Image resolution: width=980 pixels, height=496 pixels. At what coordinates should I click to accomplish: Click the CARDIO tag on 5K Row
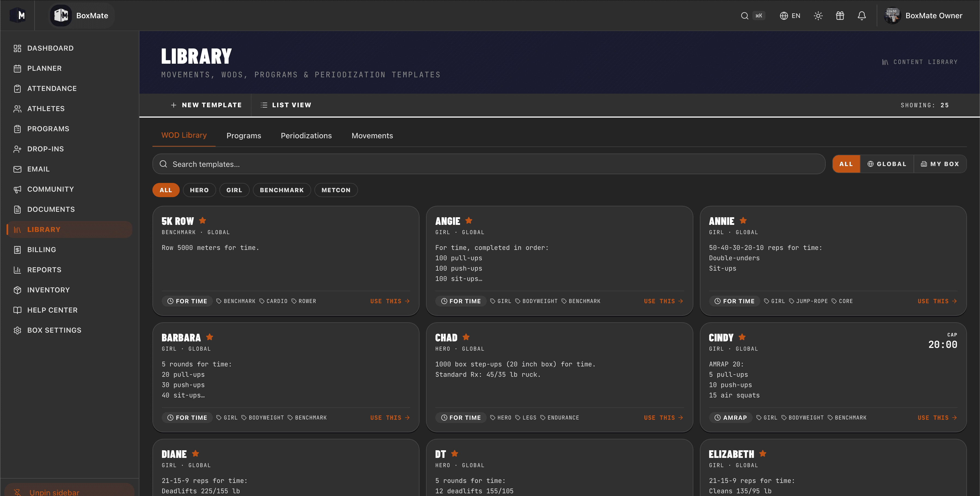click(273, 301)
